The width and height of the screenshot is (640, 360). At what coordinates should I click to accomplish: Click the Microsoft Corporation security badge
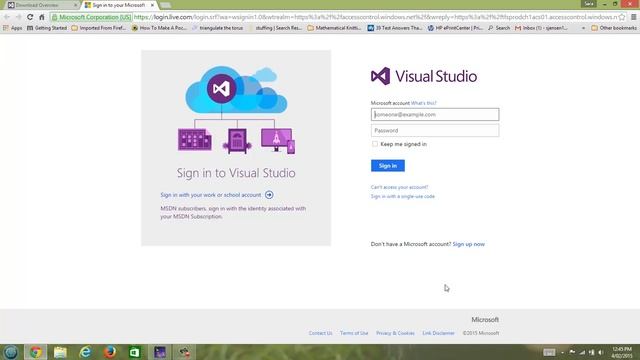[91, 17]
